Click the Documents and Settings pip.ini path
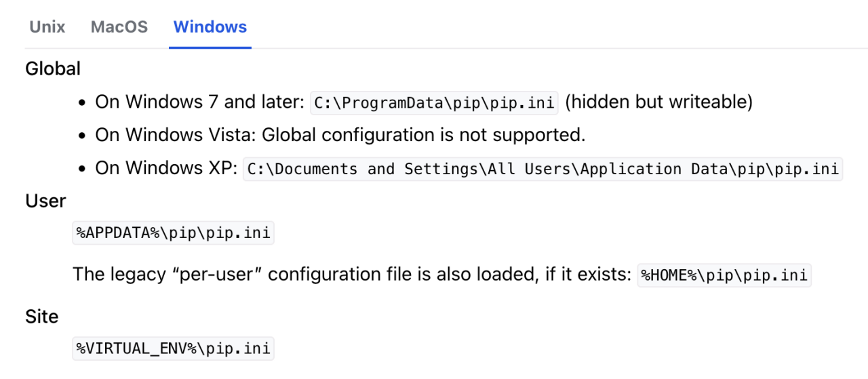The width and height of the screenshot is (868, 379). (x=542, y=169)
